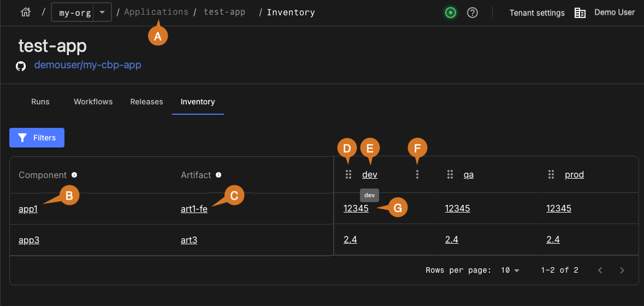Click the green status indicator icon
This screenshot has height=306, width=644.
(451, 13)
